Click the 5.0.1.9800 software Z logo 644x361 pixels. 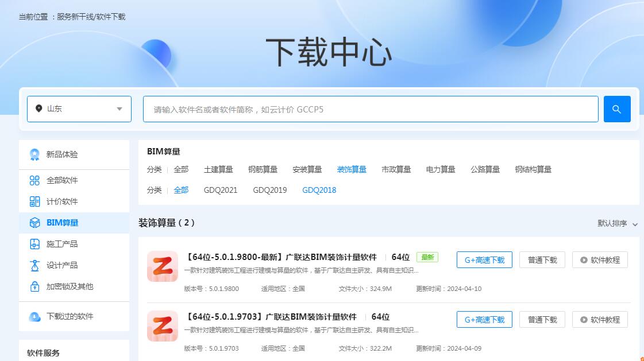coord(163,266)
